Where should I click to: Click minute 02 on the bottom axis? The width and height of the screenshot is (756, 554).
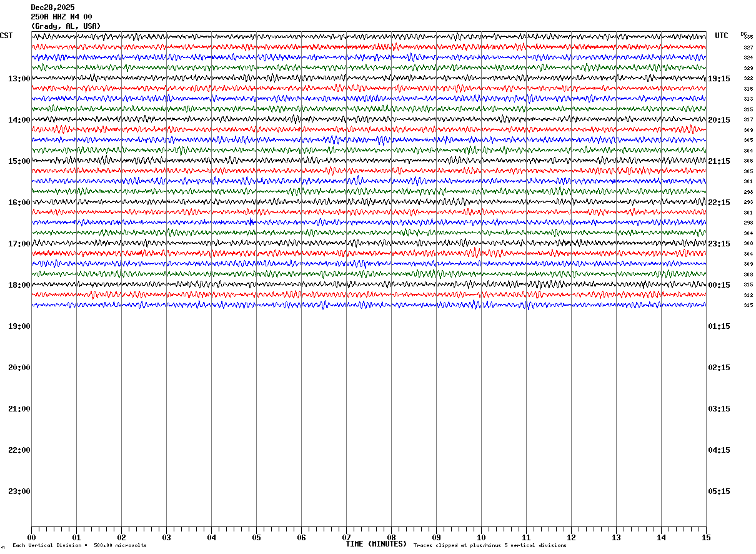(x=122, y=538)
